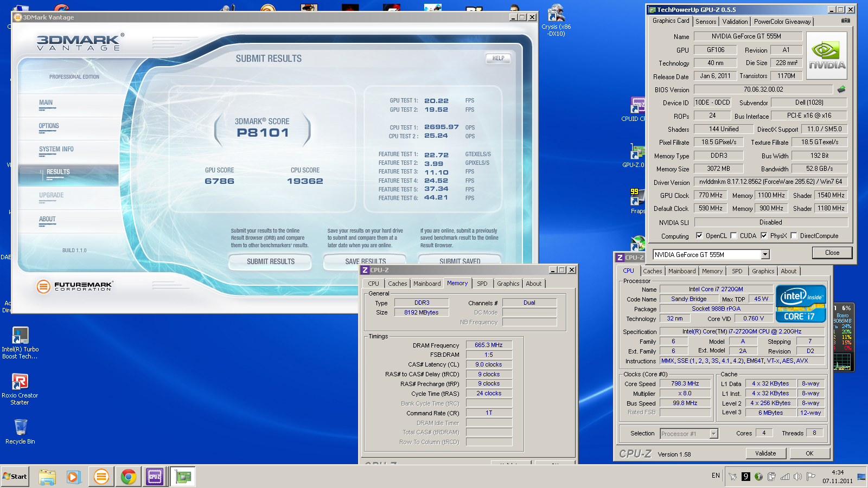
Task: Click the NVIDIA logo in GPU-Z
Action: pos(827,56)
